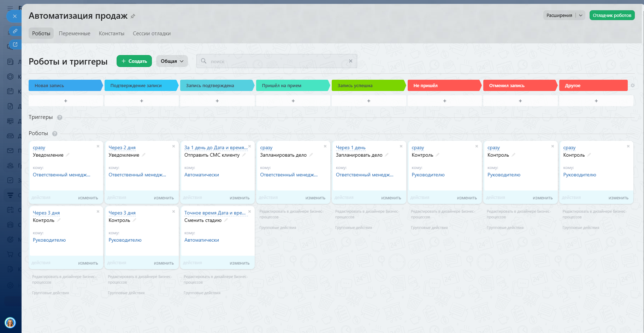
Task: Delete the Сменить стадию robot
Action: (x=249, y=211)
